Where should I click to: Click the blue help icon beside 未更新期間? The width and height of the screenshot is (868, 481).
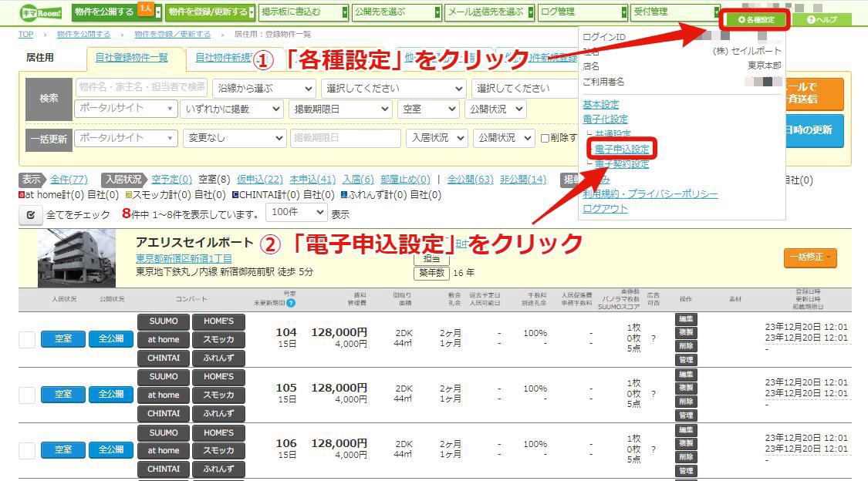point(291,303)
